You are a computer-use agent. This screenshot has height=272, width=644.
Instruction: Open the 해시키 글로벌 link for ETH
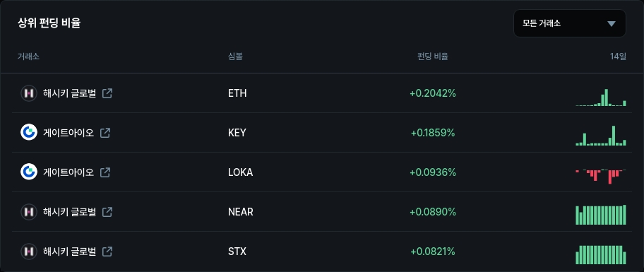point(69,93)
